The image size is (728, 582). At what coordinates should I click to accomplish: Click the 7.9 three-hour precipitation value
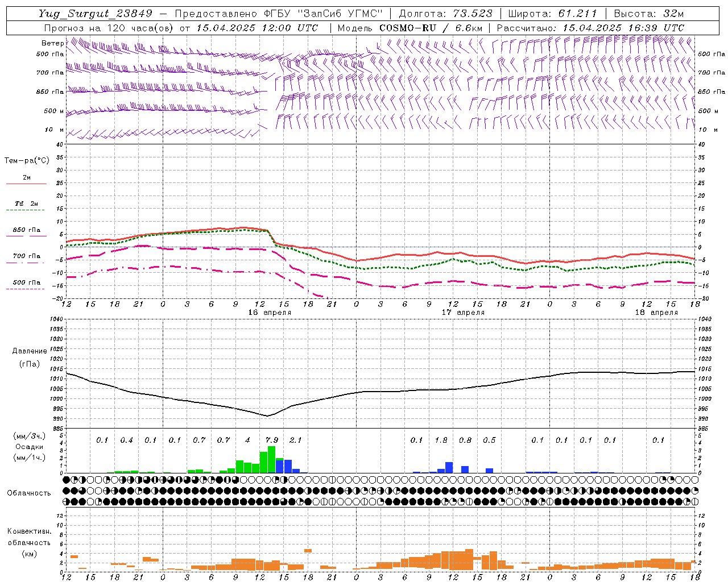coord(272,440)
